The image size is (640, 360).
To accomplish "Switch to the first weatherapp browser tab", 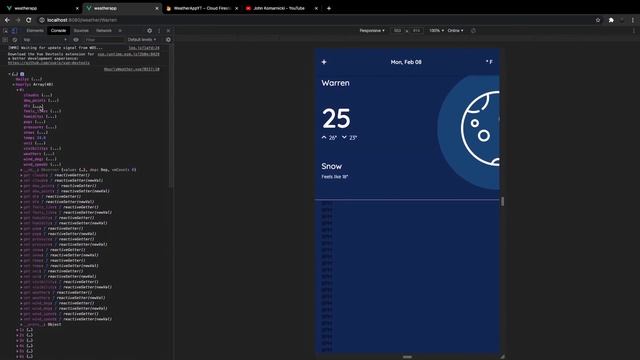I will click(x=41, y=8).
